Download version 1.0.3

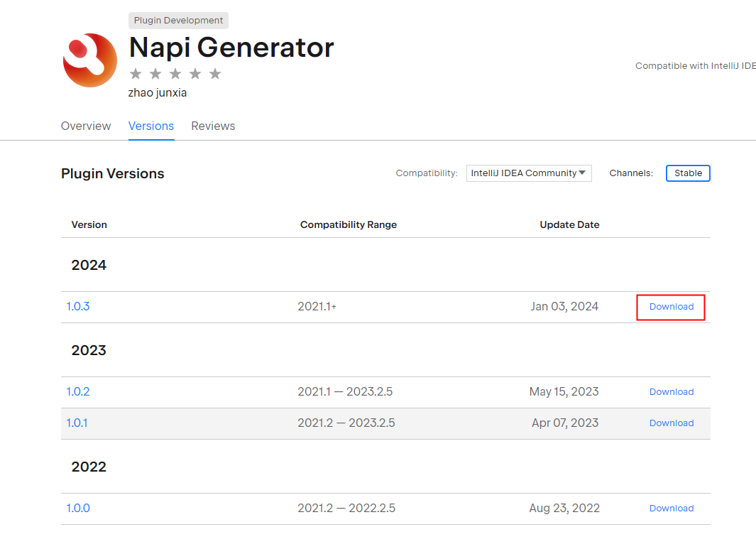(671, 307)
